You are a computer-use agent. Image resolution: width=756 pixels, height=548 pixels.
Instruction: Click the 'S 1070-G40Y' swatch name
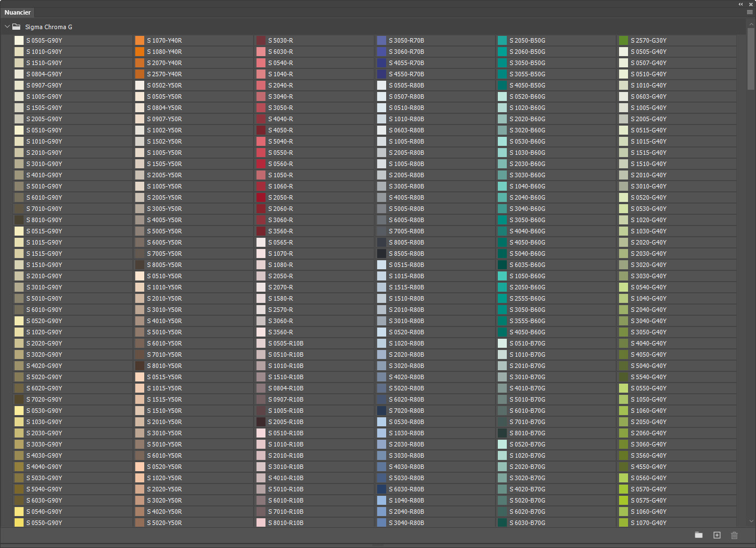[x=649, y=523]
